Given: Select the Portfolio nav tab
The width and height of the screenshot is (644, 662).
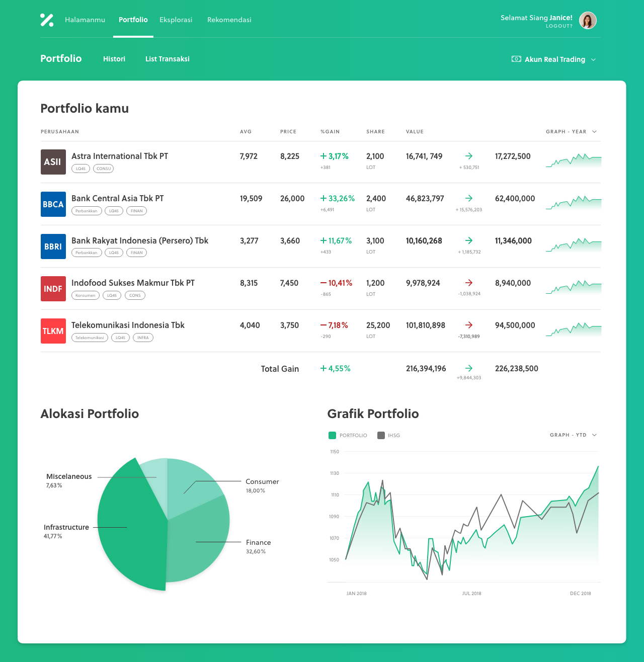Looking at the screenshot, I should pos(133,20).
